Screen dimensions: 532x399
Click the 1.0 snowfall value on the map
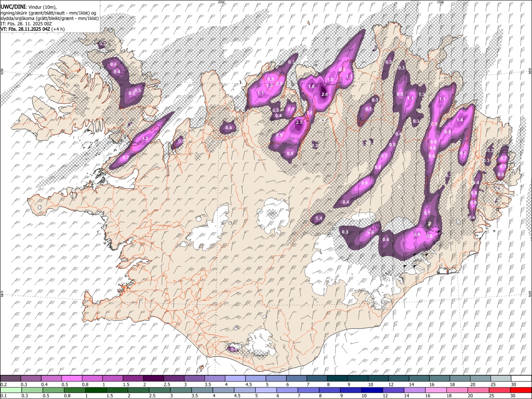[330, 79]
